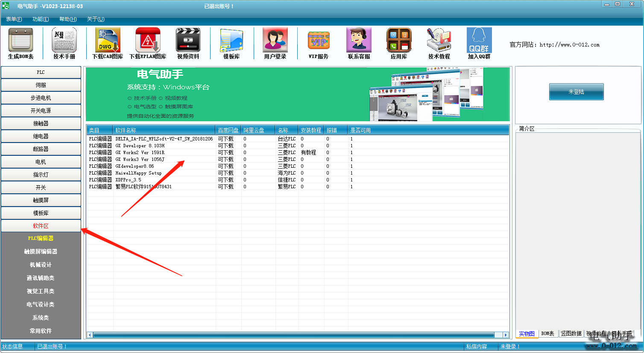Choose PLC编辑器 in the software list
The height and width of the screenshot is (353, 644).
click(41, 238)
